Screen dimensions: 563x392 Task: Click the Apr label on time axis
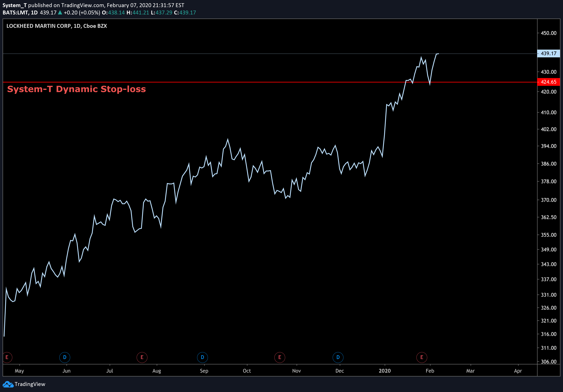coord(518,371)
